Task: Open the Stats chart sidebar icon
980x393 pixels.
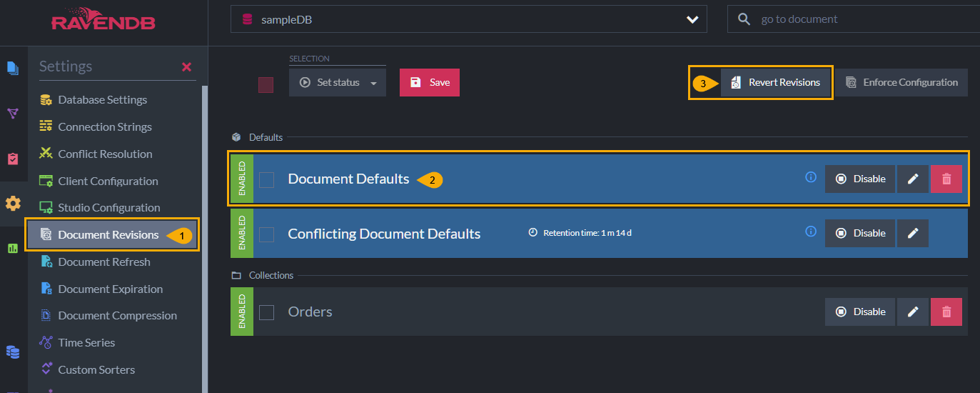Action: 13,248
